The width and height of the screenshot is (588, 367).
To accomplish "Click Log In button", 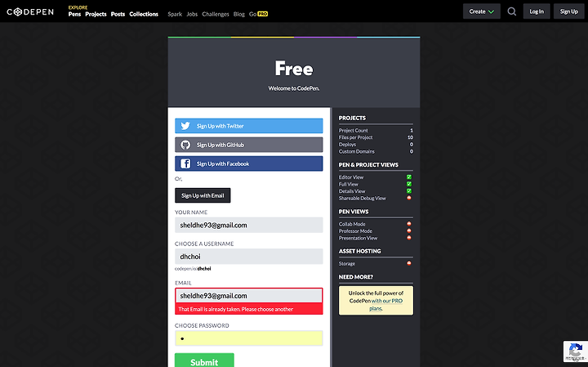I will click(537, 11).
